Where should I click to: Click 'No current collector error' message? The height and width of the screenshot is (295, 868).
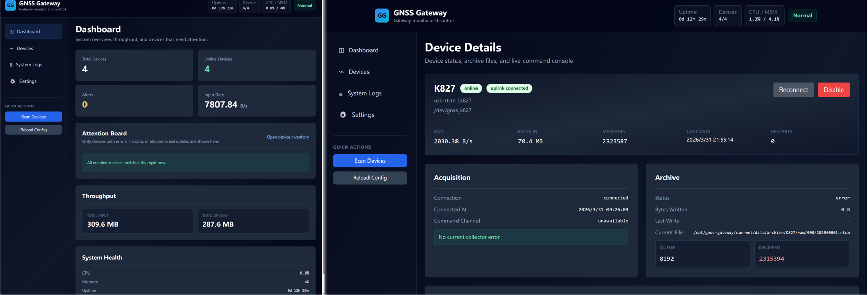[531, 237]
